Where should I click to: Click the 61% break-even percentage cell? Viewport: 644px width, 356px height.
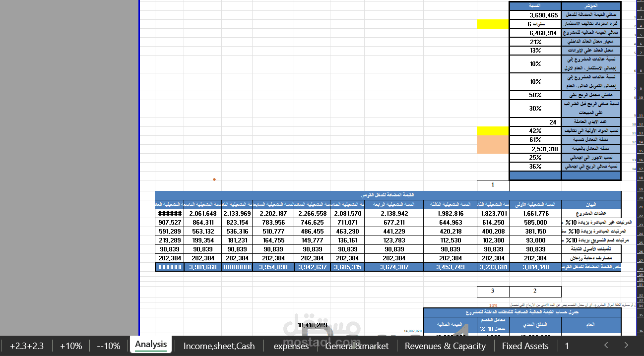point(535,140)
